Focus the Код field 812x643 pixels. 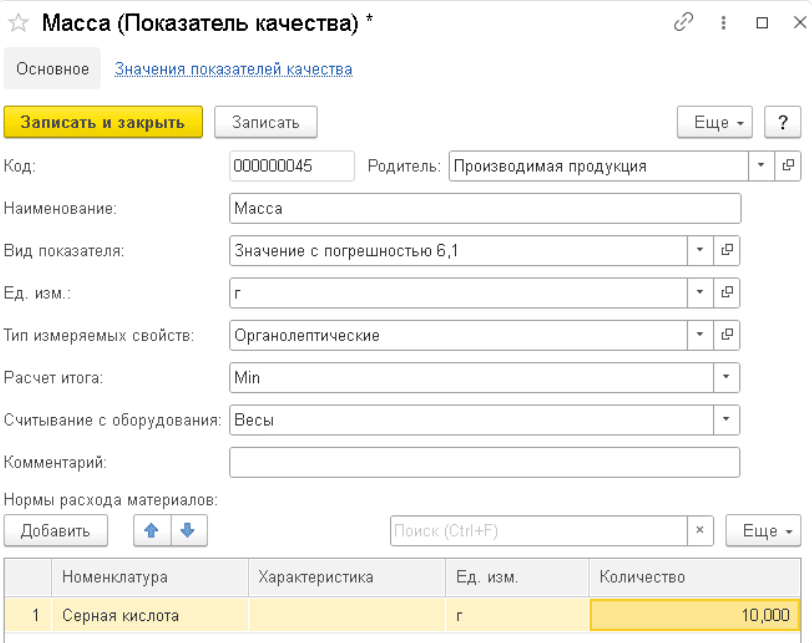292,166
